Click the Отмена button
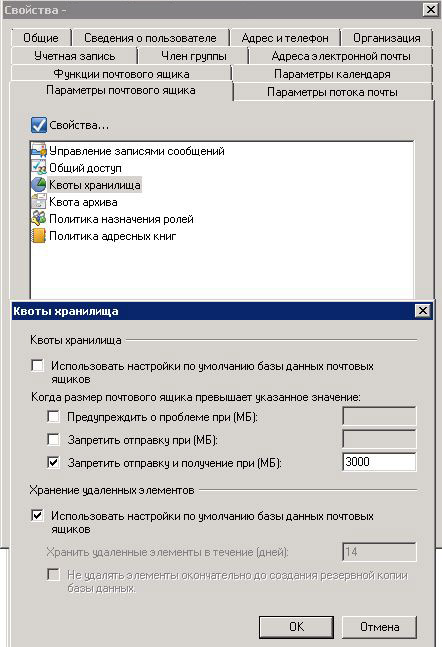 coord(379,627)
